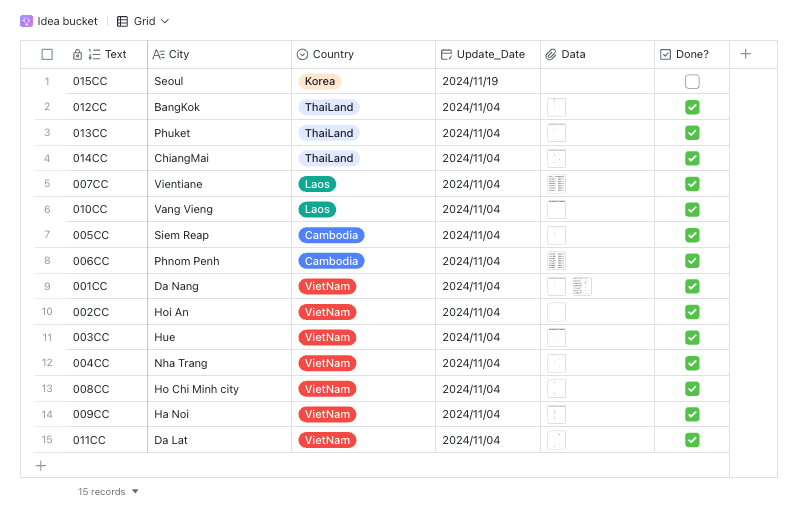Click the purple Idea bucket icon
The width and height of the screenshot is (811, 515).
pyautogui.click(x=26, y=21)
